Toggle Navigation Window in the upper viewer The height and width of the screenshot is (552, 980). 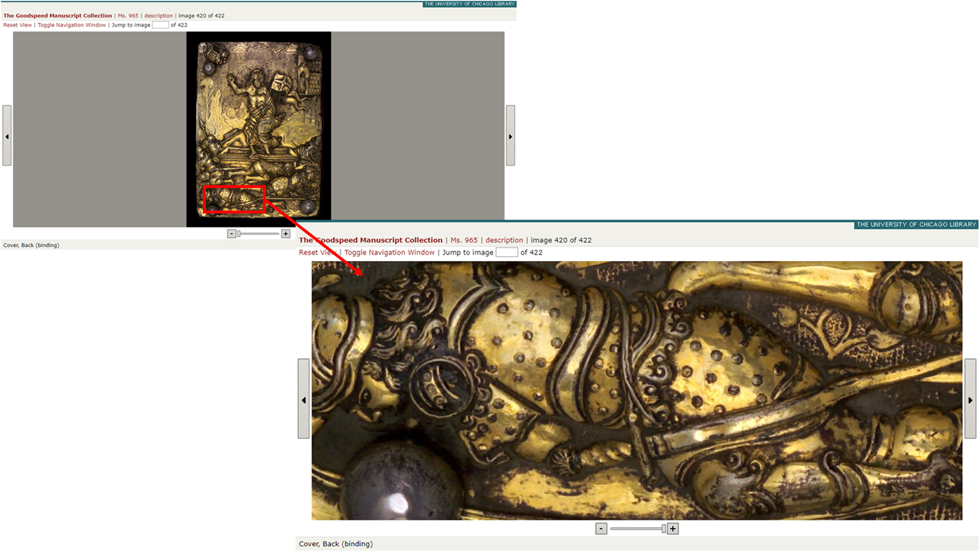(x=71, y=25)
